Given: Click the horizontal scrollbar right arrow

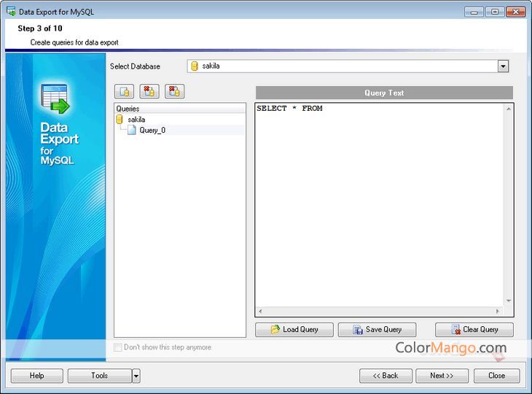Looking at the screenshot, I should pyautogui.click(x=498, y=311).
